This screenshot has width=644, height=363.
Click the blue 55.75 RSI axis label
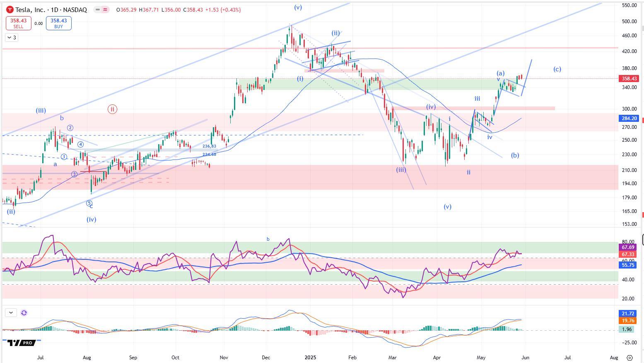click(628, 265)
